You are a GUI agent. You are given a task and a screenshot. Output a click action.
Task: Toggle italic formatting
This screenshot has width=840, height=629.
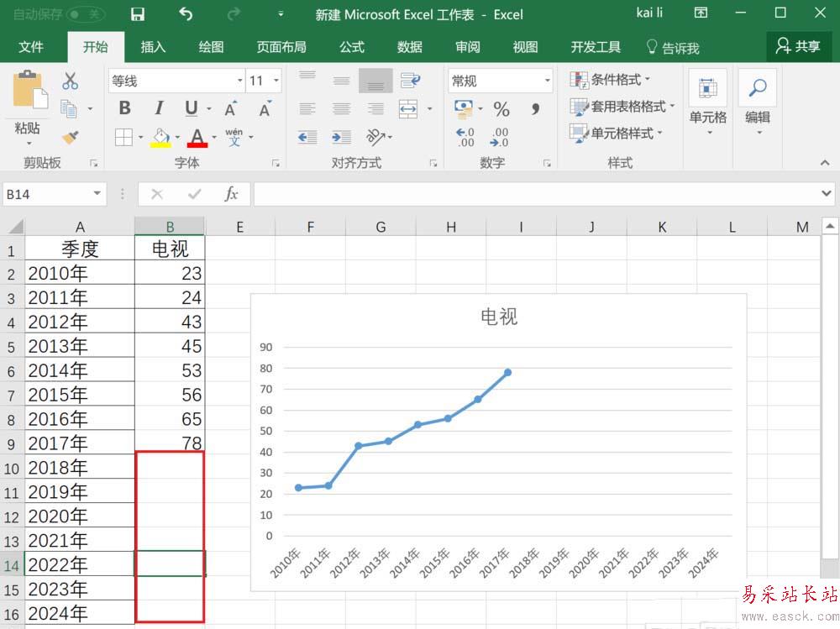tap(159, 108)
